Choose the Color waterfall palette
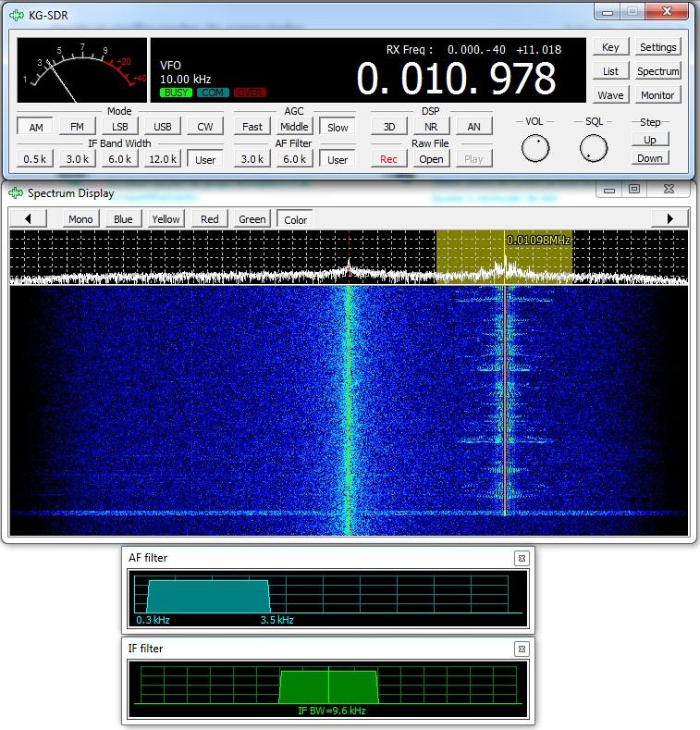 pos(295,219)
